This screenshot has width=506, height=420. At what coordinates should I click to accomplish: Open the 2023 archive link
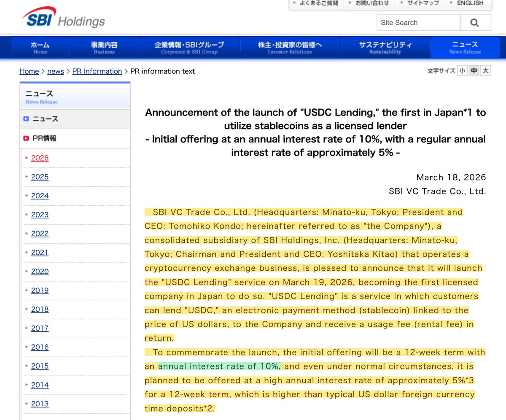40,215
